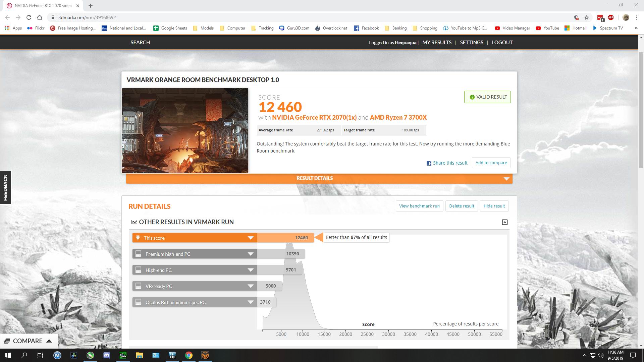This screenshot has width=644, height=362.
Task: Open SEARCH in the site navigation
Action: pyautogui.click(x=140, y=42)
